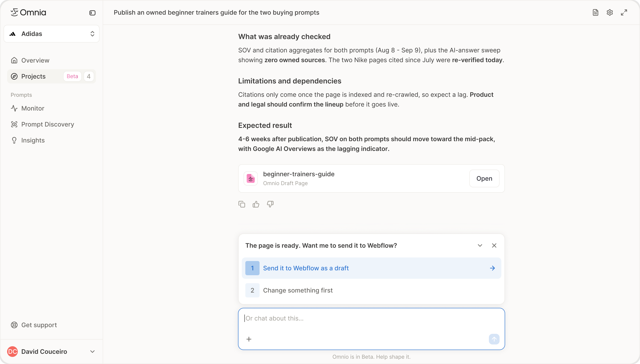The image size is (640, 364).
Task: Dismiss the Webflow question card
Action: (x=494, y=245)
